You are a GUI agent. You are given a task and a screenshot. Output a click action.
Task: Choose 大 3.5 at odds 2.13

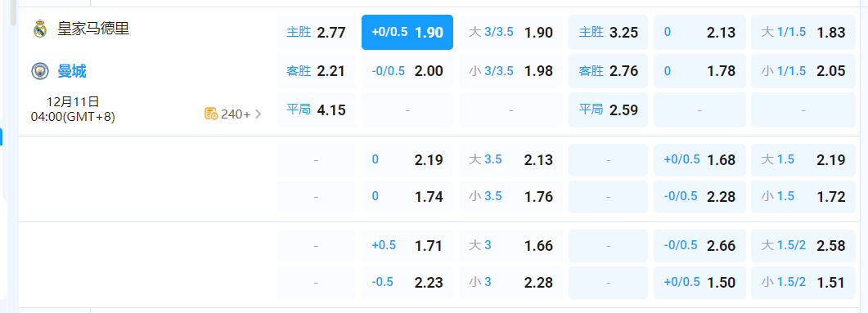[x=510, y=160]
